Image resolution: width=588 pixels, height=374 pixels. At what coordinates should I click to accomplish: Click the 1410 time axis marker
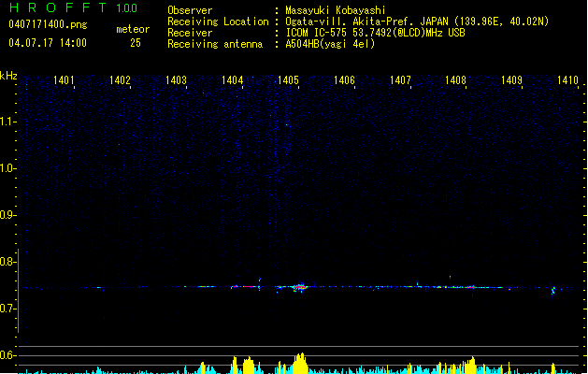pos(567,80)
